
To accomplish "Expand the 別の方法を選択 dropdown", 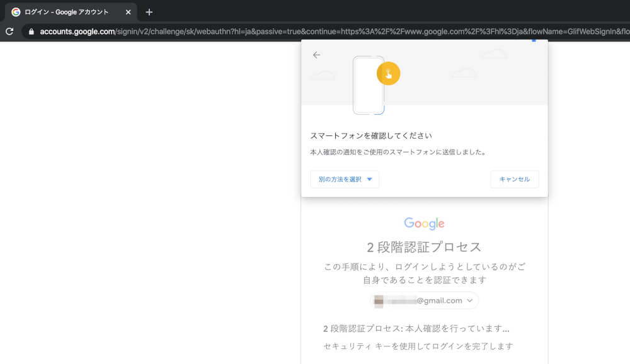I will pos(345,179).
